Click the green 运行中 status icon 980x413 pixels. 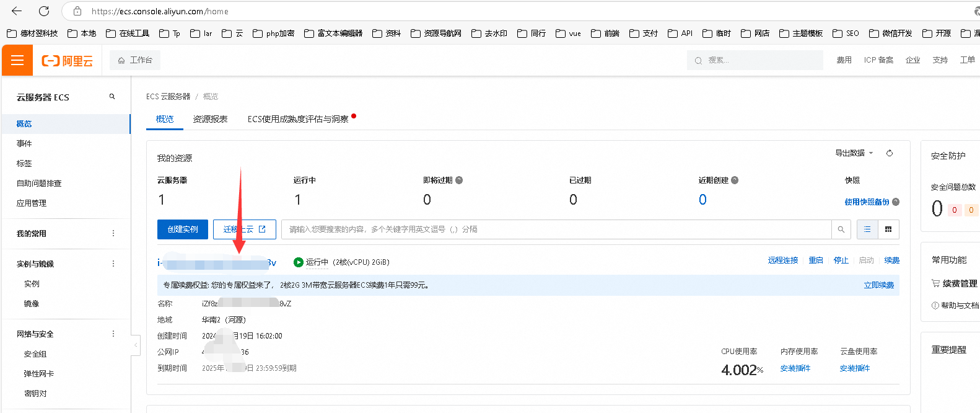[299, 262]
